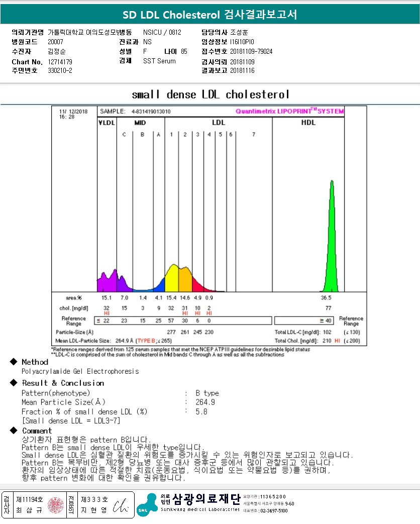Select specialist license 제333호

click(x=94, y=499)
